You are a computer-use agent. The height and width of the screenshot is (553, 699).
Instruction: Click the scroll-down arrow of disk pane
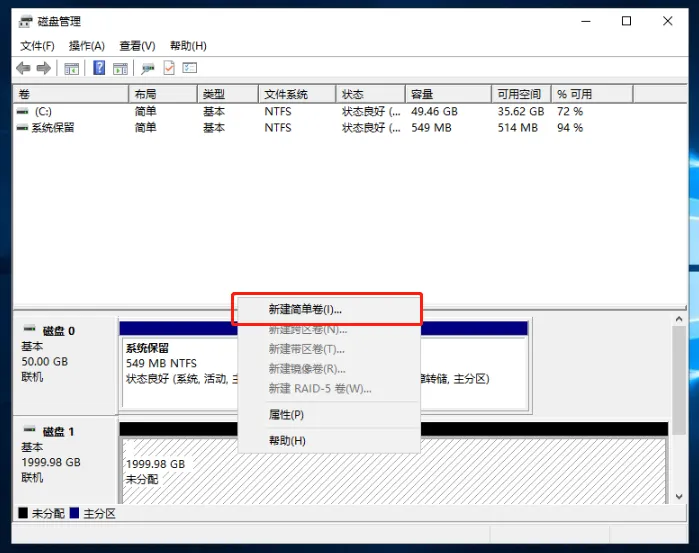pyautogui.click(x=679, y=496)
